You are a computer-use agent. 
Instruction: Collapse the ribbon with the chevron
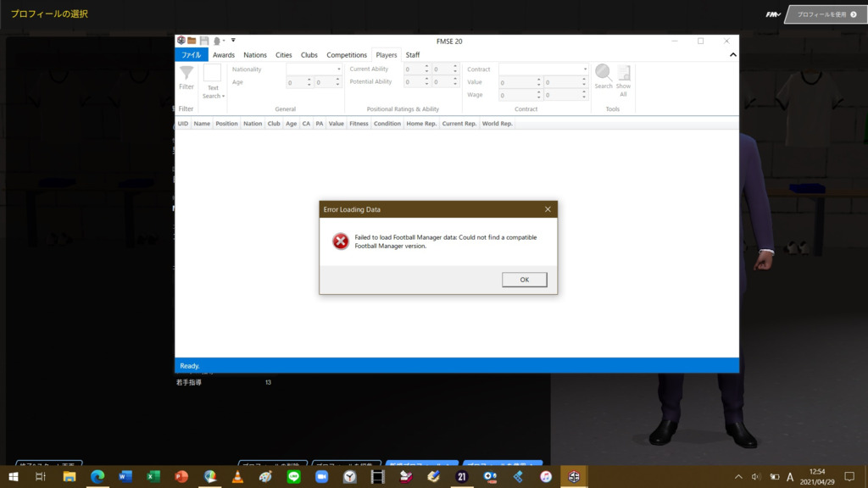point(733,55)
